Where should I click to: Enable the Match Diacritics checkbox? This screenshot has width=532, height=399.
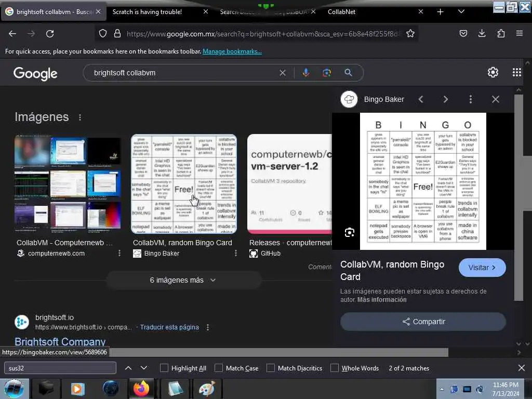tap(270, 368)
